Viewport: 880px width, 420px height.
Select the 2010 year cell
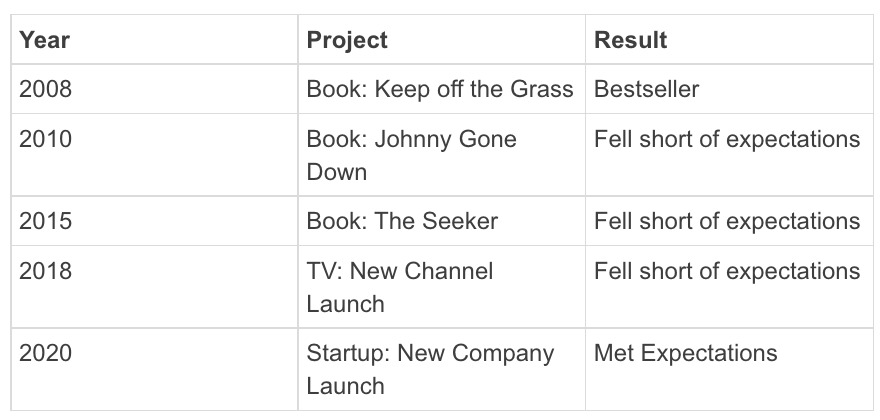[46, 139]
